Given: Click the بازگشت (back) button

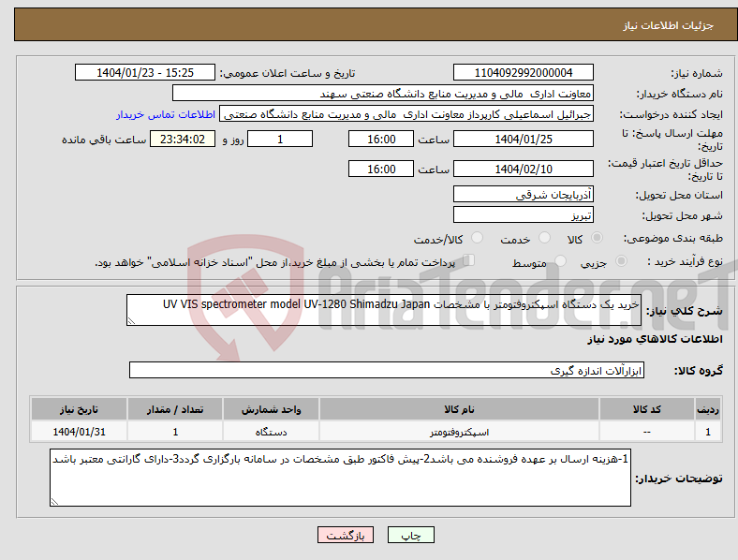Looking at the screenshot, I should 346,535.
